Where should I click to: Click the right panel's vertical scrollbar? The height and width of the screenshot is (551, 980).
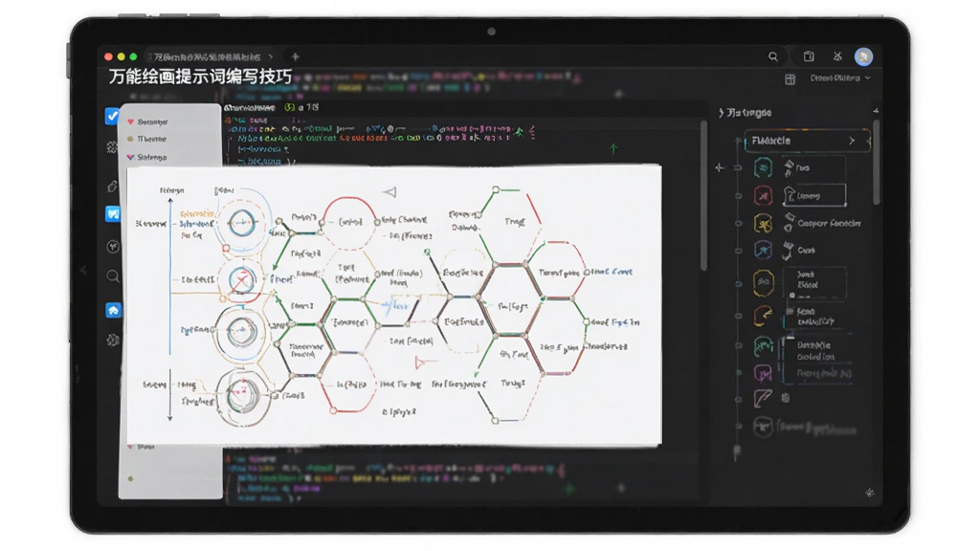[877, 163]
